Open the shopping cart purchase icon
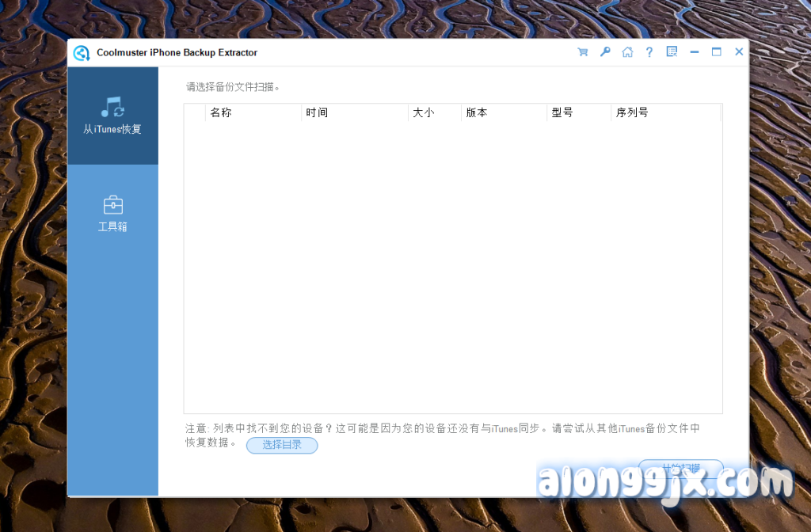This screenshot has height=532, width=811. click(x=583, y=52)
